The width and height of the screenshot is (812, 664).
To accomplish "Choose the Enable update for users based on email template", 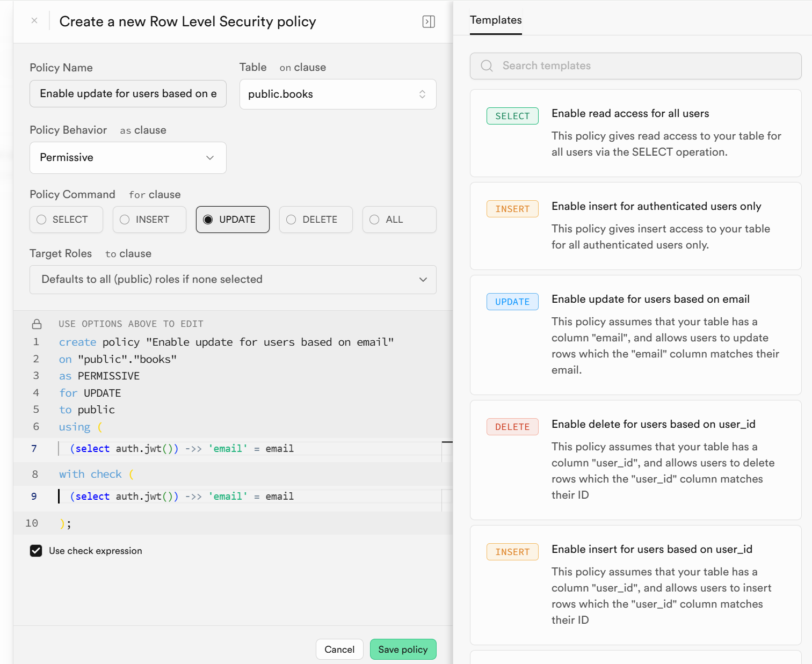I will (x=635, y=335).
